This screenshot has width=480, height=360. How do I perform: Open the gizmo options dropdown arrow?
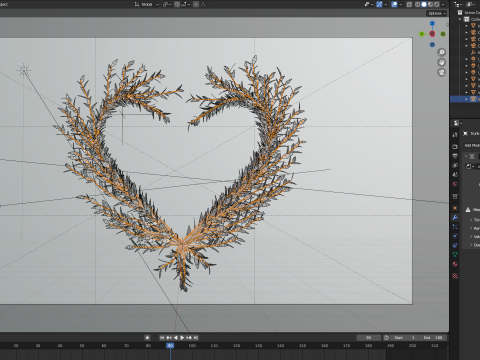click(386, 4)
